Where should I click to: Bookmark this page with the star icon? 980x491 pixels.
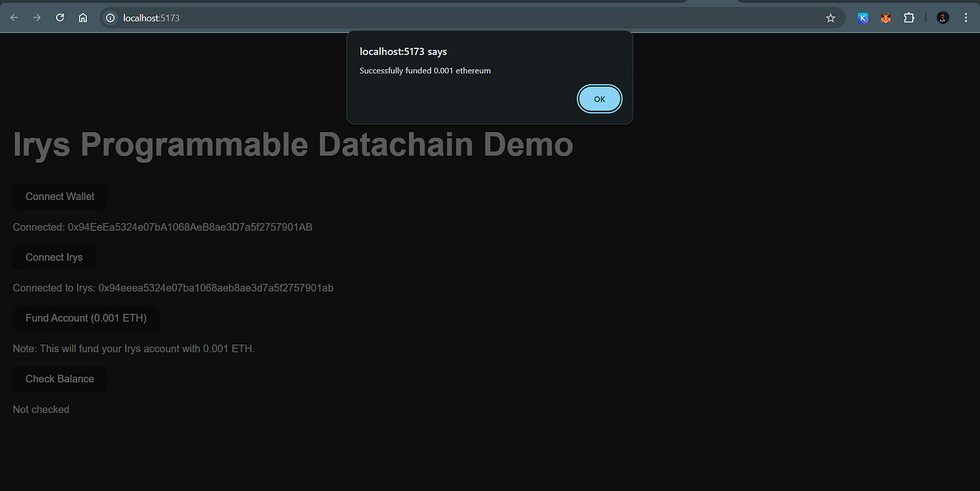831,18
